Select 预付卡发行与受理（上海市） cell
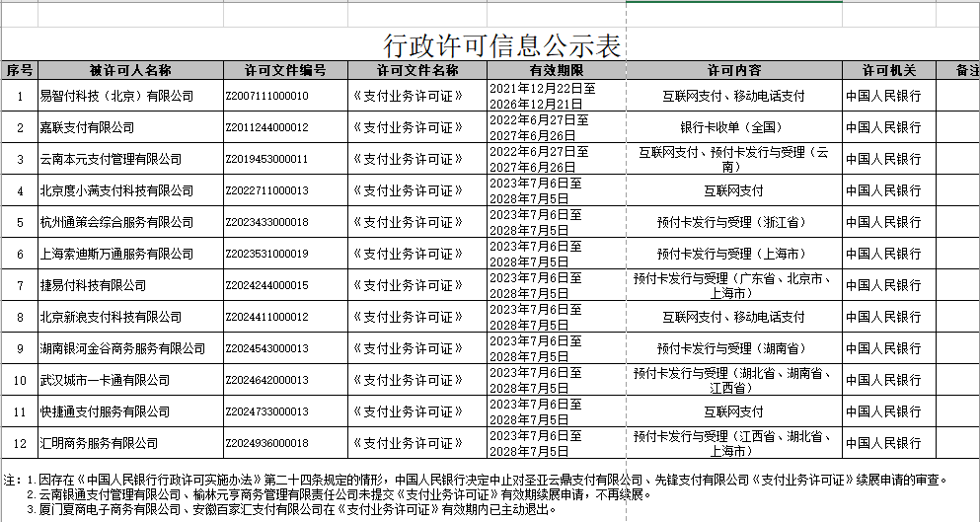 pos(733,254)
